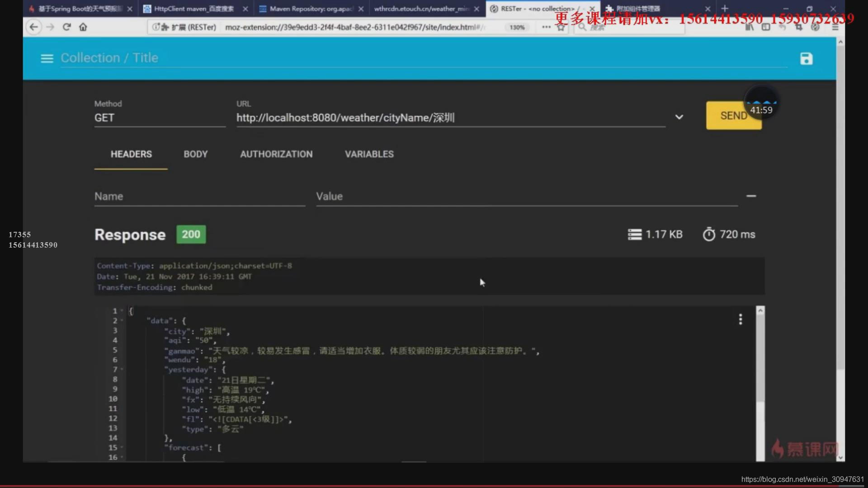The width and height of the screenshot is (868, 488).
Task: Click the "wendu": "18" JSON line
Action: [195, 360]
